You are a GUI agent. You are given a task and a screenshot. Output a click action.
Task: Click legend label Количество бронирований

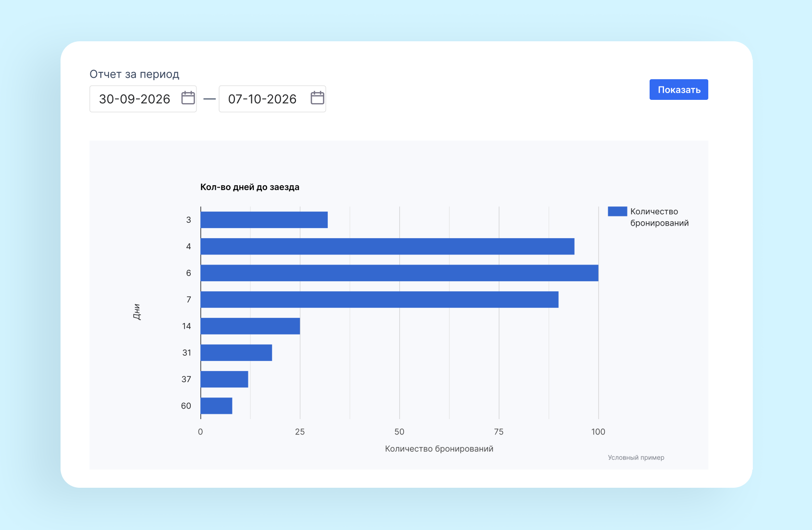pyautogui.click(x=659, y=217)
